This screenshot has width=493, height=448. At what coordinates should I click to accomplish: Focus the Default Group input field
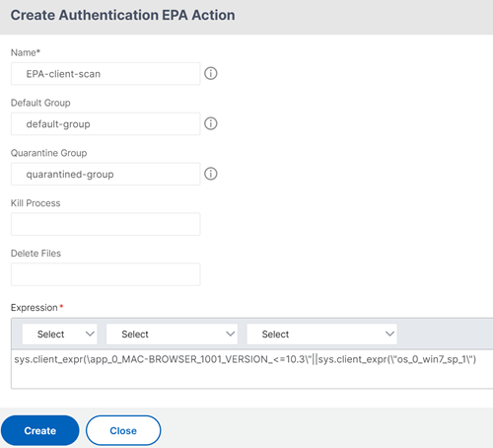coord(106,124)
